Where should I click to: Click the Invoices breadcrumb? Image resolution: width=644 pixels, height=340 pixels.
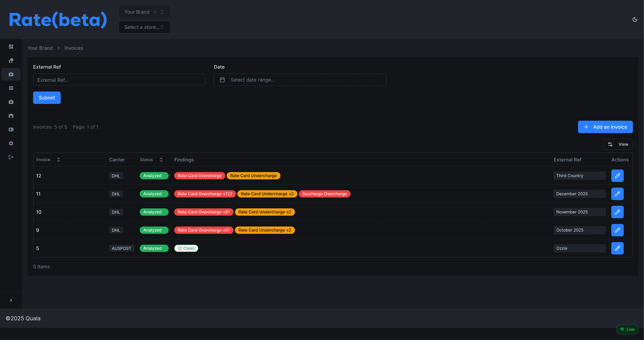(x=73, y=48)
